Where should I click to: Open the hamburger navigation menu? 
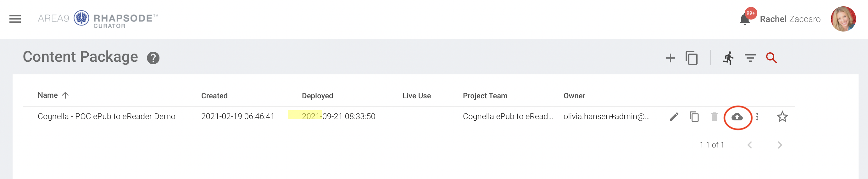pyautogui.click(x=15, y=19)
